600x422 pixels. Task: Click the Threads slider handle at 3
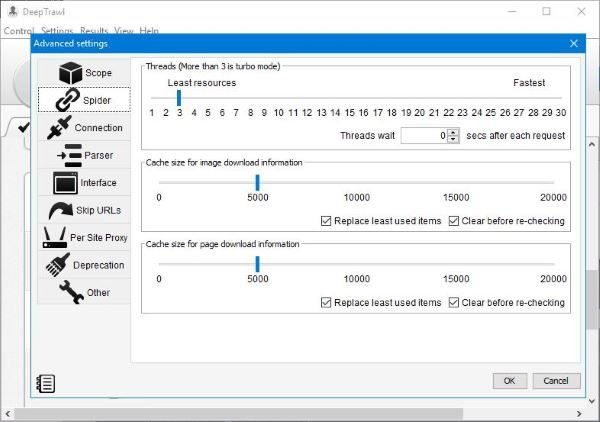179,98
